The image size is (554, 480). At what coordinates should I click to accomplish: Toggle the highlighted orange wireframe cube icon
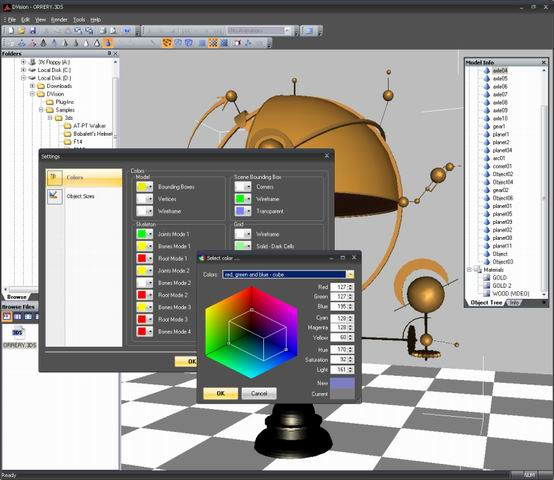pos(167,43)
